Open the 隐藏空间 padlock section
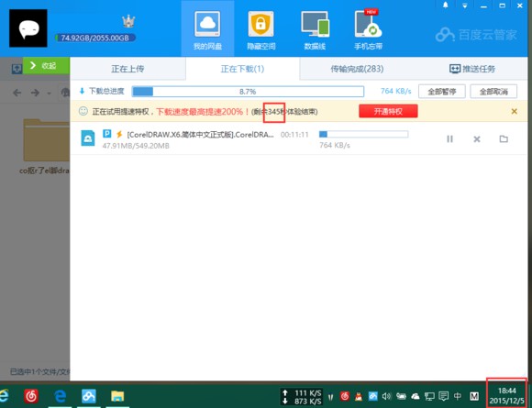The width and height of the screenshot is (532, 408). (260, 30)
